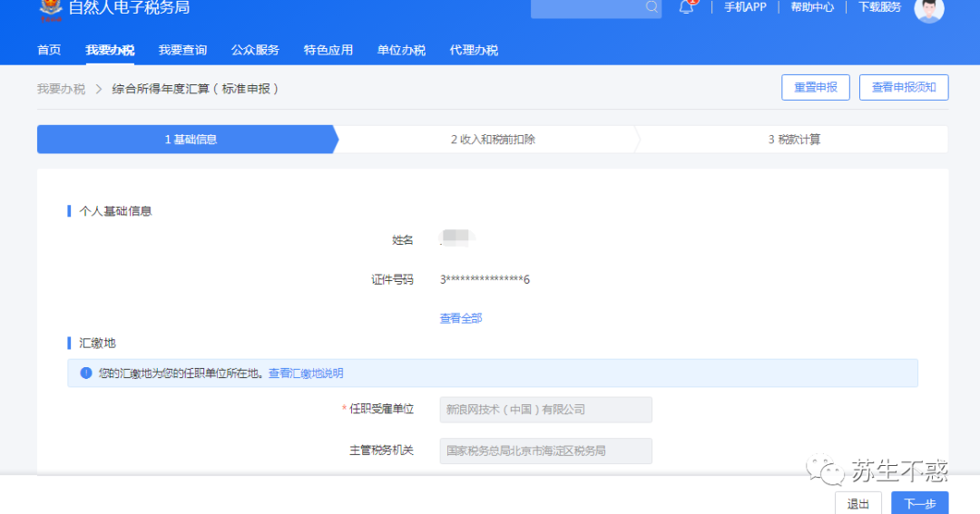Screen dimensions: 980x514
Task: Click the blurred 姓名 value
Action: coord(456,238)
